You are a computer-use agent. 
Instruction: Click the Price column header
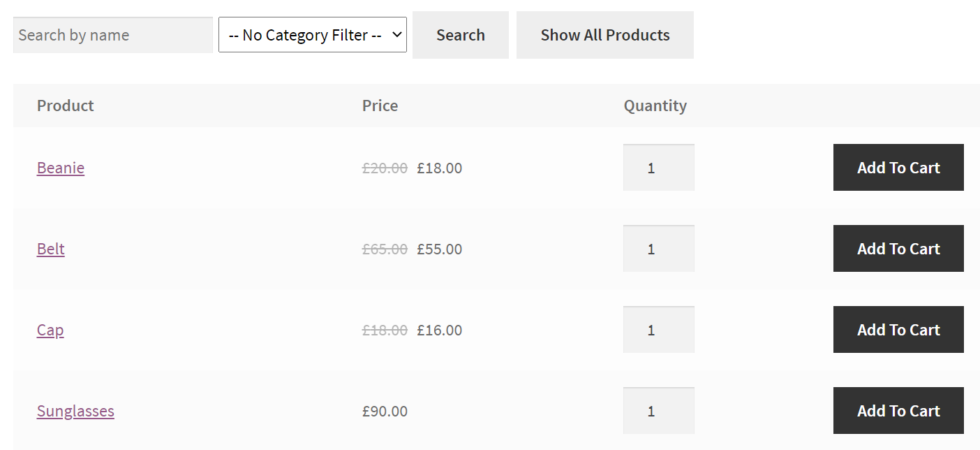(x=380, y=106)
